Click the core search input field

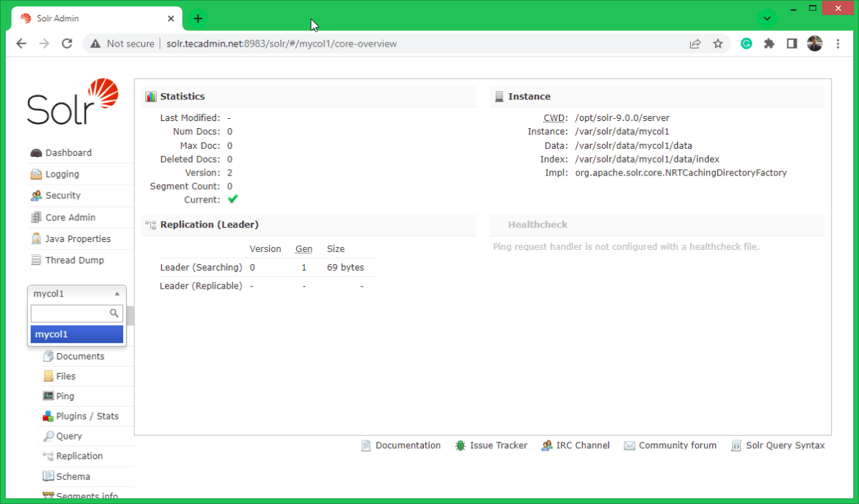click(x=70, y=314)
